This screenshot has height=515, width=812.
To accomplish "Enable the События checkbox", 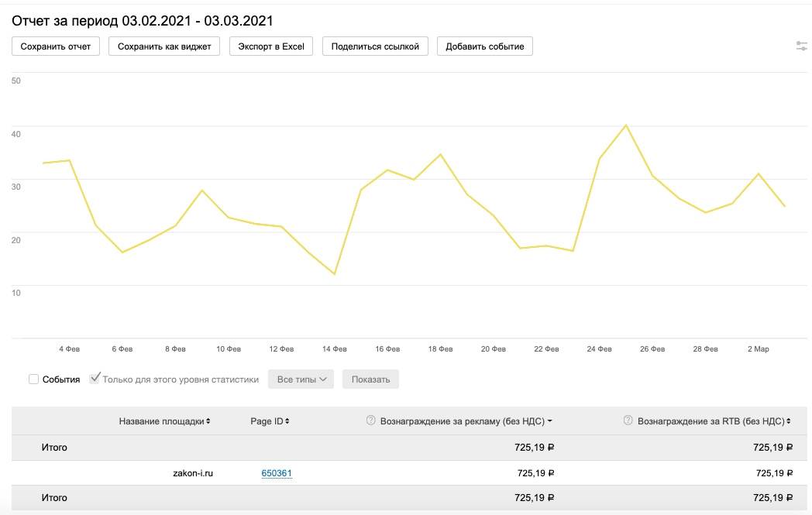I will [33, 379].
